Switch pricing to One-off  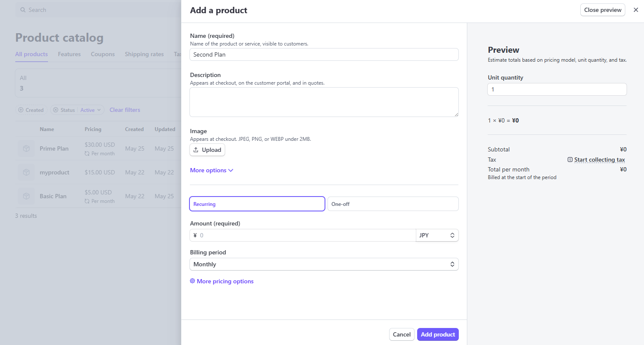[393, 204]
